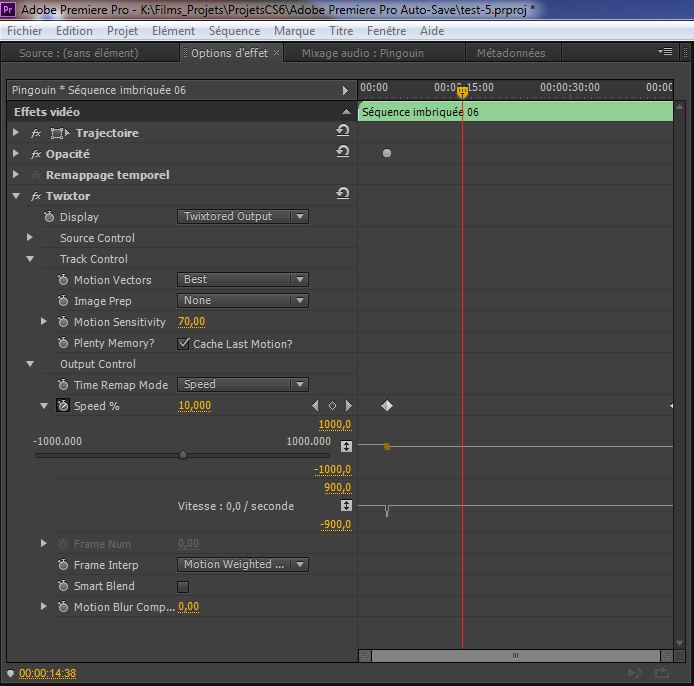694x686 pixels.
Task: Expand Remappage temporel properties
Action: (16, 174)
